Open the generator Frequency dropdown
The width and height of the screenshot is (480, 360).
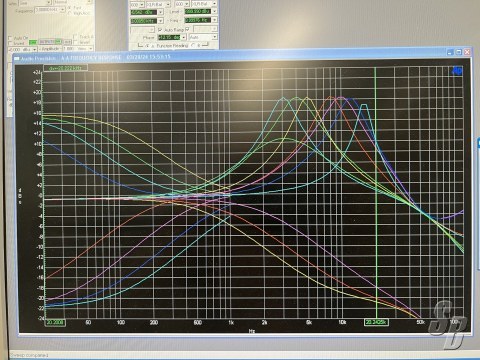pos(62,10)
